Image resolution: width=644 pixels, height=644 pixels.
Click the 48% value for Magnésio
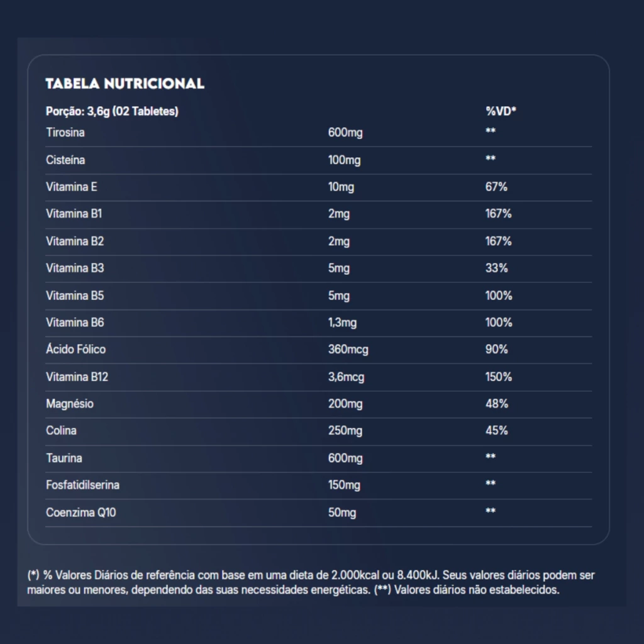497,404
